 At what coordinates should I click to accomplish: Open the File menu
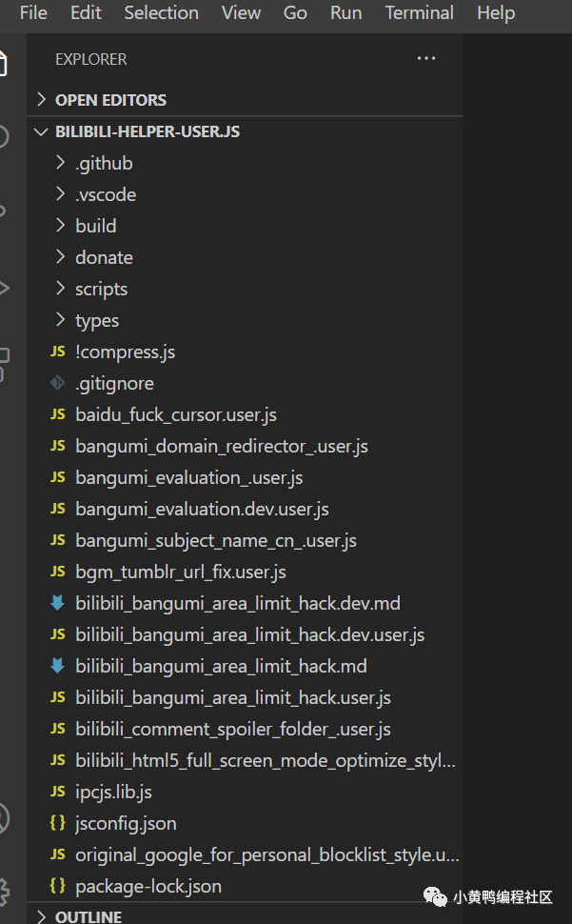point(33,12)
